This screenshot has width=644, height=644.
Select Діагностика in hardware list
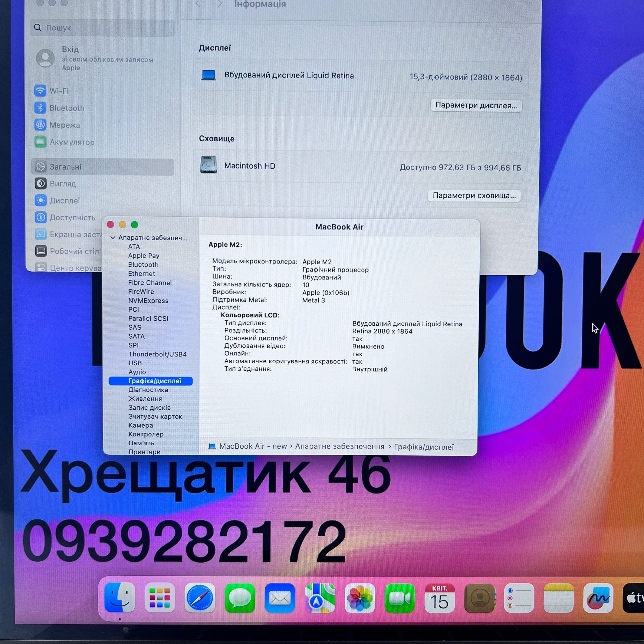[x=148, y=390]
